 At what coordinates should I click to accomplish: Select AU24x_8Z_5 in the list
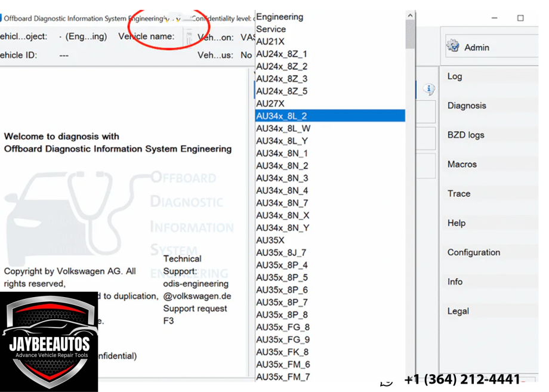pyautogui.click(x=330, y=91)
